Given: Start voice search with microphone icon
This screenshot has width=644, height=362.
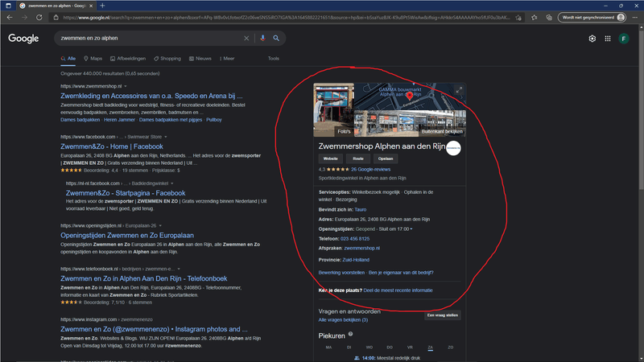Looking at the screenshot, I should coord(262,38).
